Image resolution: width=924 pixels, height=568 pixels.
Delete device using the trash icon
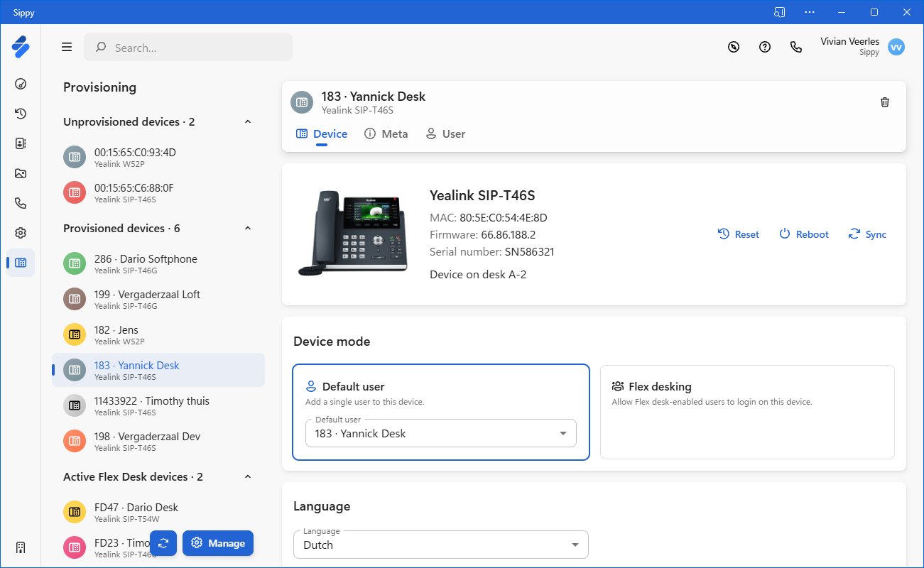tap(884, 102)
